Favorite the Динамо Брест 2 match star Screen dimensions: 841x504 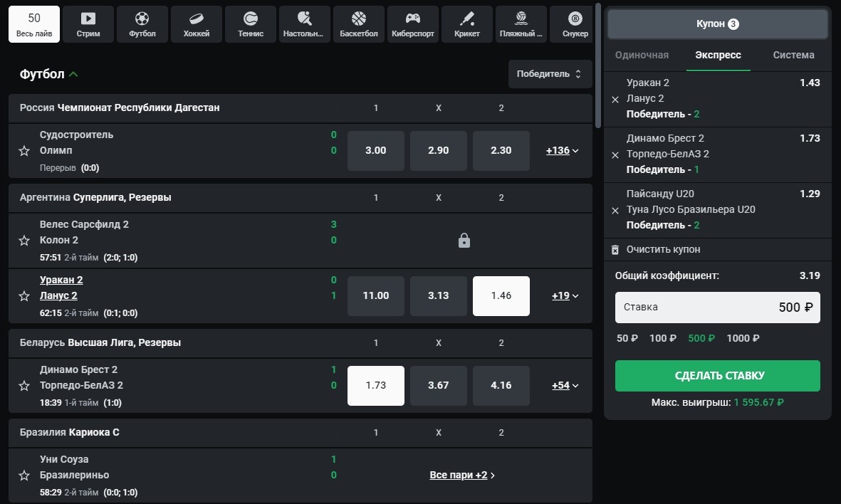click(x=24, y=386)
